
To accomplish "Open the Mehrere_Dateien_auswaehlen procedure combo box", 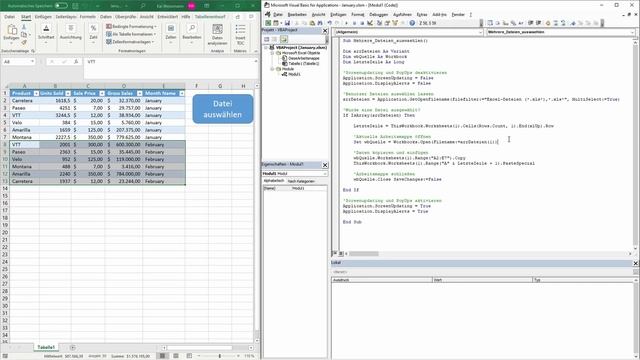I will coord(560,32).
